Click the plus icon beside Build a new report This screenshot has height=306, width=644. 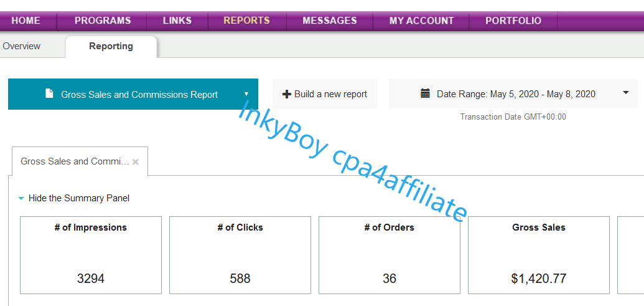pos(287,94)
